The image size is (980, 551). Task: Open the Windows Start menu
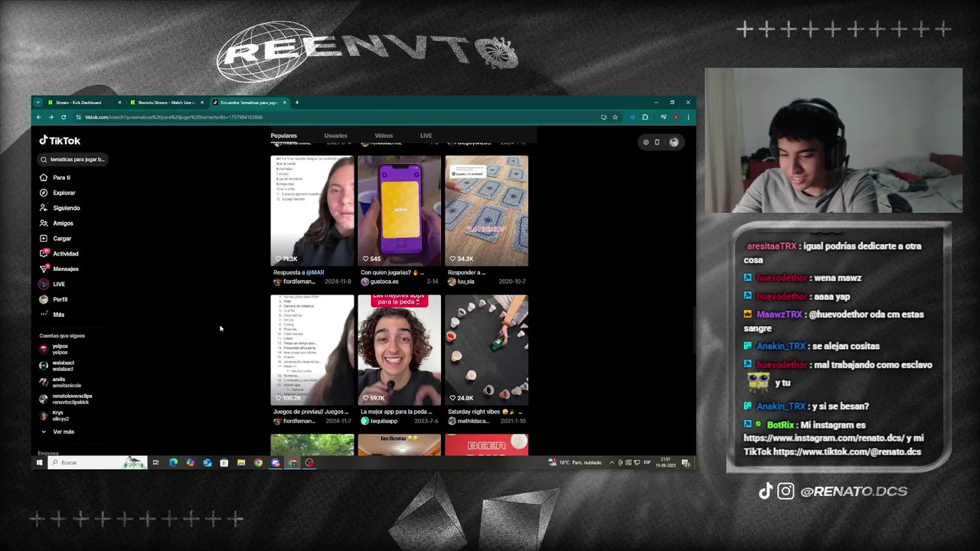coord(39,462)
